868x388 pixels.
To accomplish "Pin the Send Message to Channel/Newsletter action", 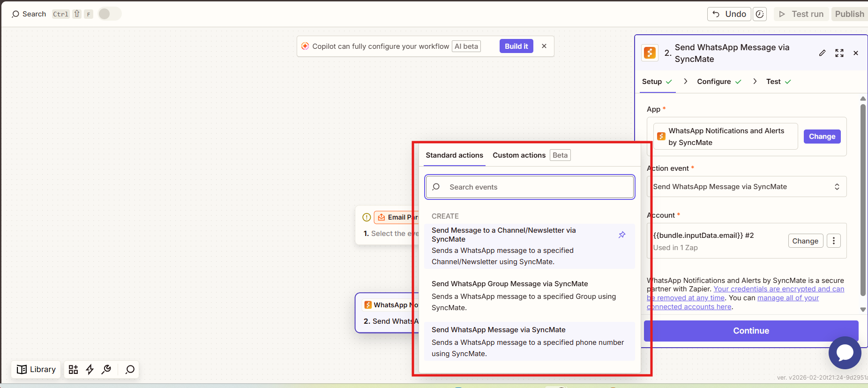I will 621,235.
